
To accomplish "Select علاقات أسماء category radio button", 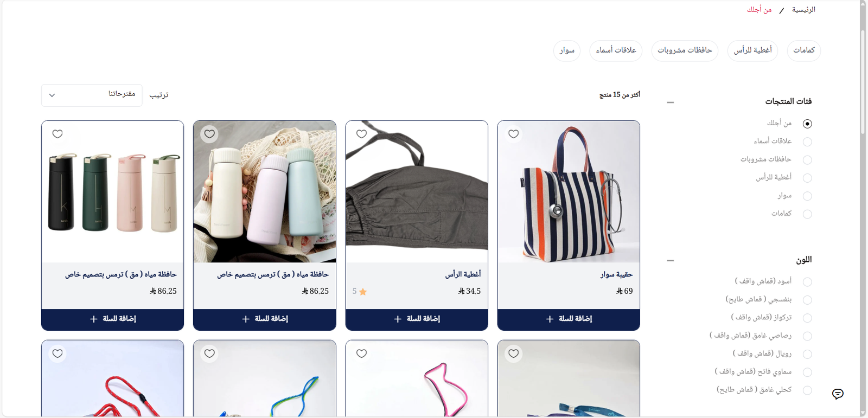I will coord(807,142).
